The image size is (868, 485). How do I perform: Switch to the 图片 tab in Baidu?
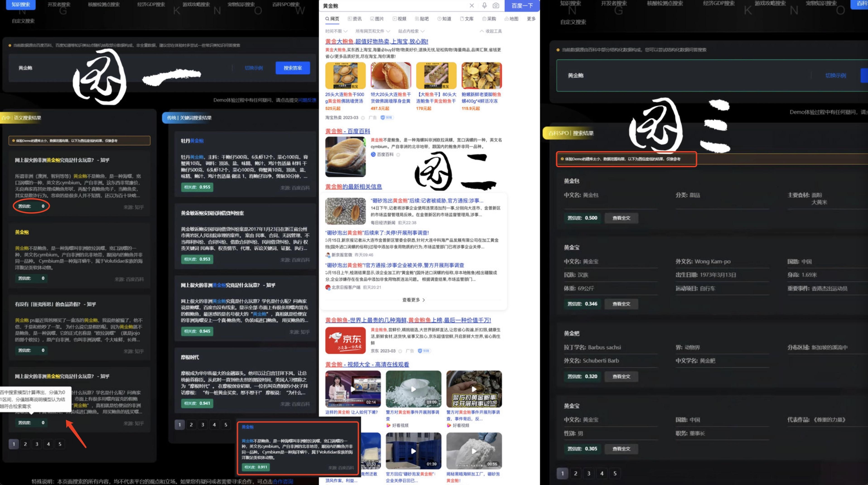point(377,19)
